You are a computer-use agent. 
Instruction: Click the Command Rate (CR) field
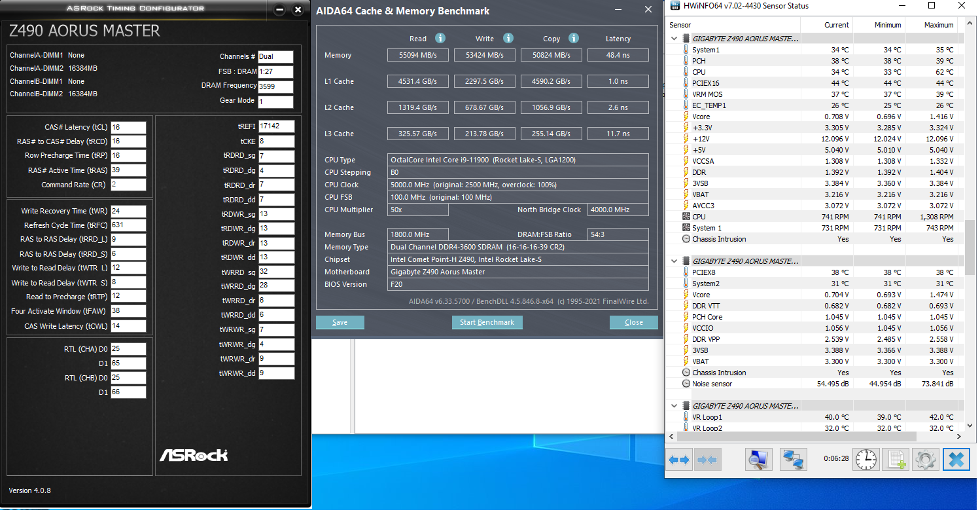coord(128,185)
